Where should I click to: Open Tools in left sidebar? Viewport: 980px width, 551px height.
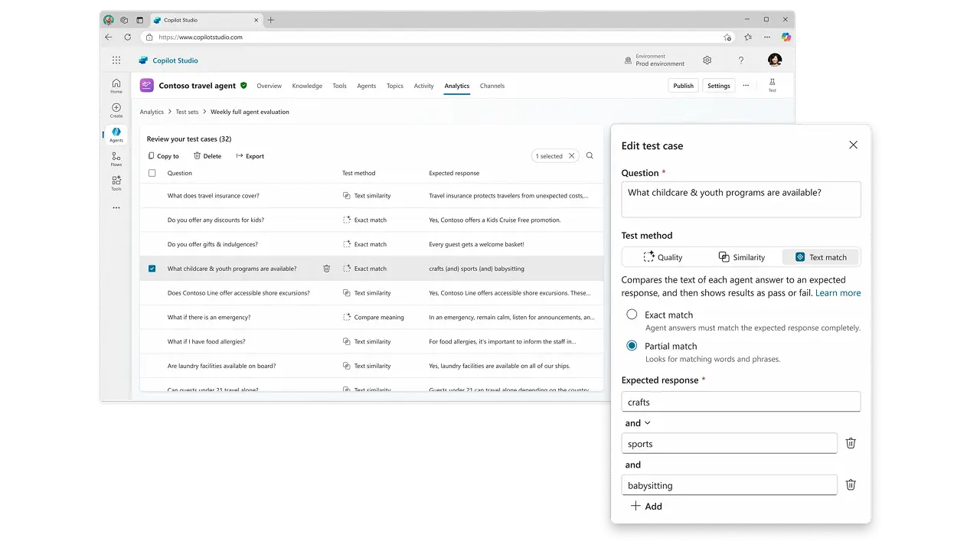(x=116, y=183)
